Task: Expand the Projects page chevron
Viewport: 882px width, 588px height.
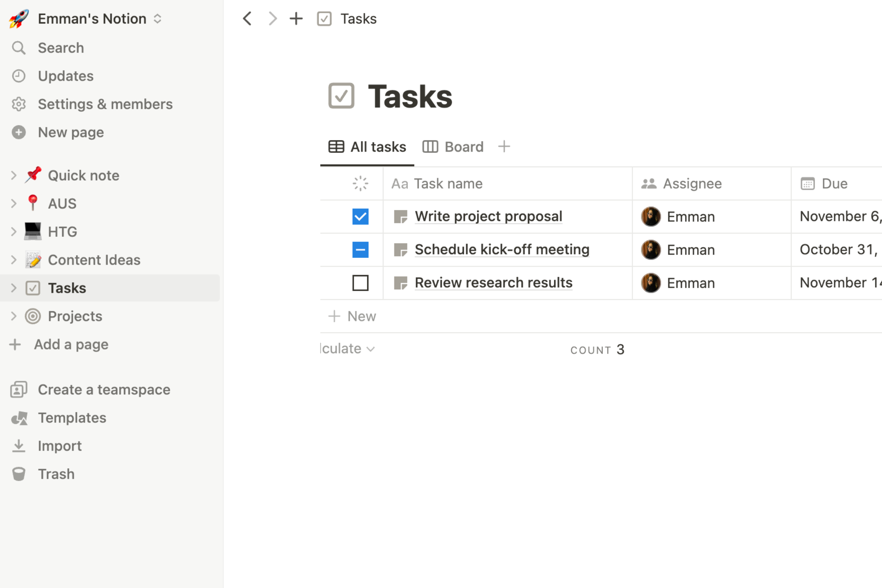Action: tap(13, 316)
